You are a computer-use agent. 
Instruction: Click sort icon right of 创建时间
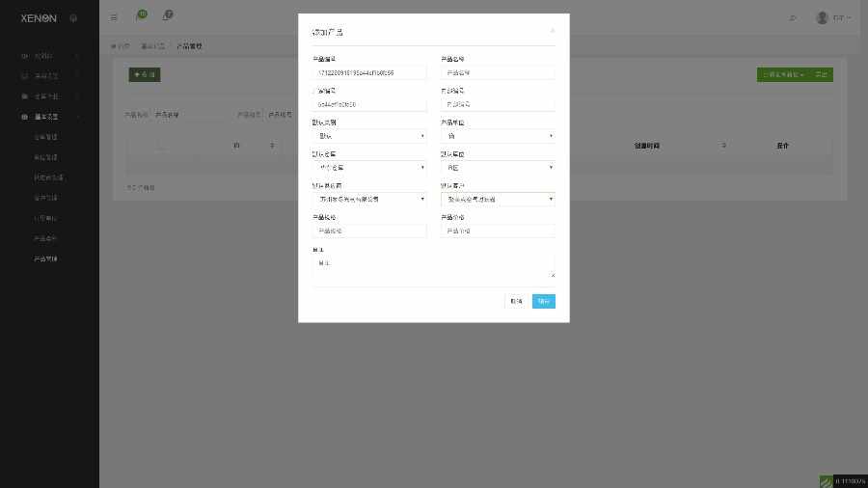tap(724, 146)
